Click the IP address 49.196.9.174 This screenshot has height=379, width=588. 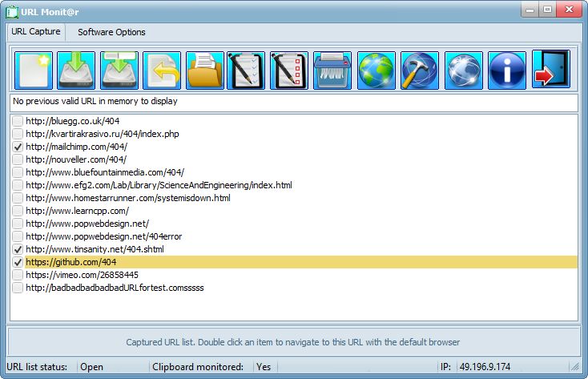[485, 367]
